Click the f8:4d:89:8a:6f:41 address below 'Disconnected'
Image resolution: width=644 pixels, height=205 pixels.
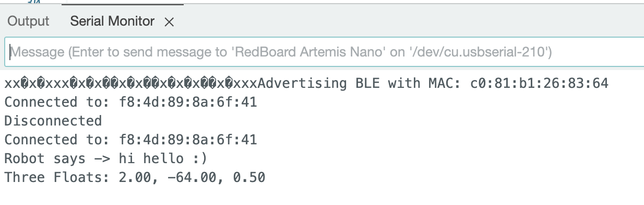point(188,140)
